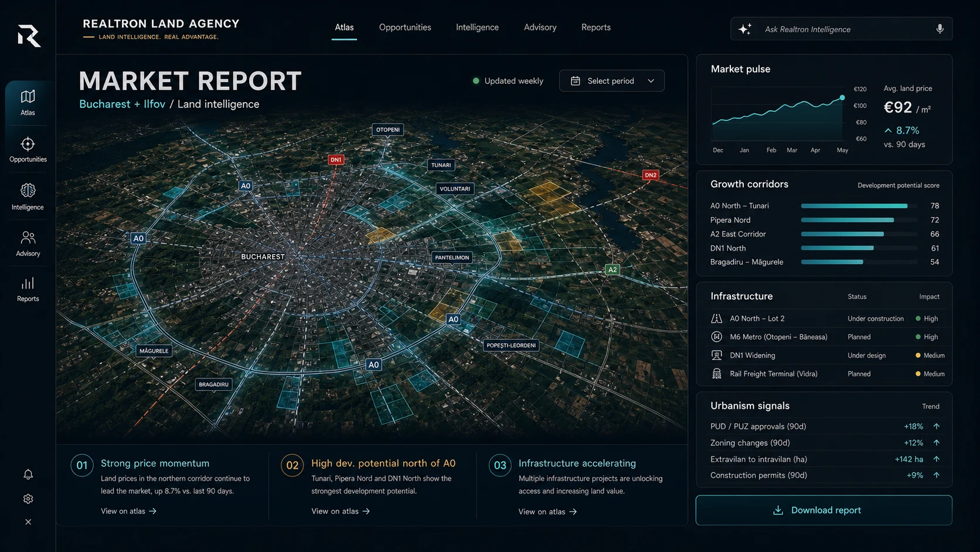Click the Realtron R logo

29,36
